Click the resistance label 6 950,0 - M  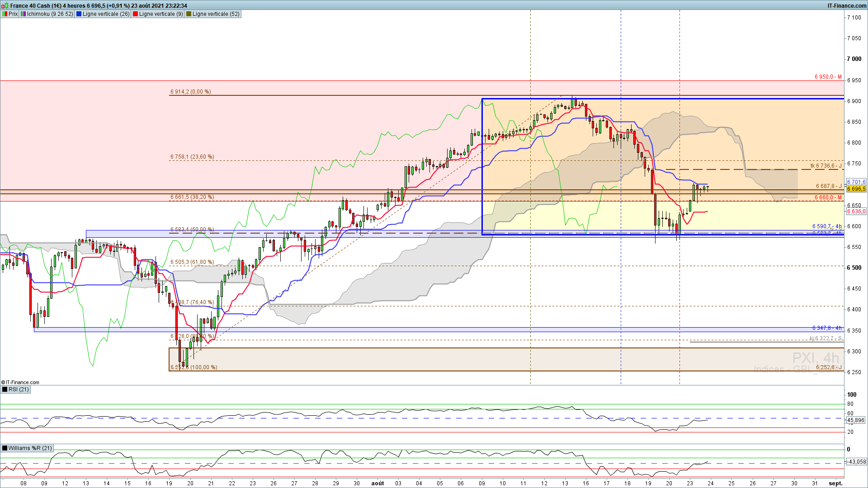coord(828,77)
